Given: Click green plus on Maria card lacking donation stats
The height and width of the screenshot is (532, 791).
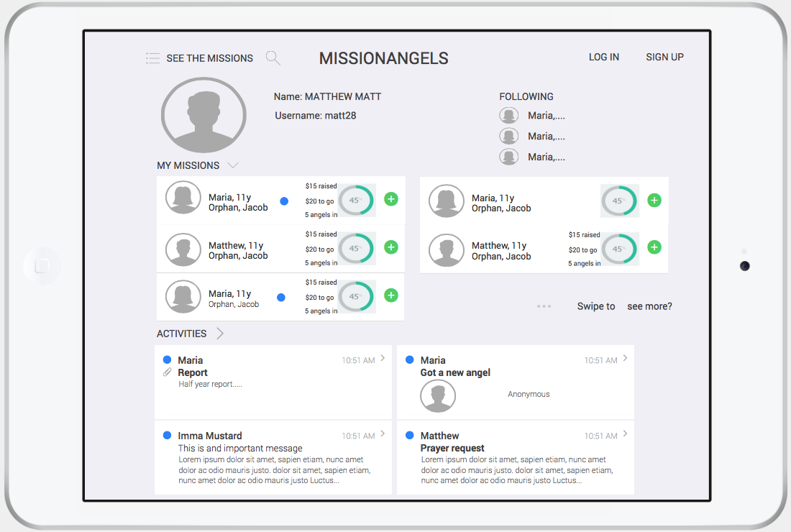Looking at the screenshot, I should tap(654, 201).
